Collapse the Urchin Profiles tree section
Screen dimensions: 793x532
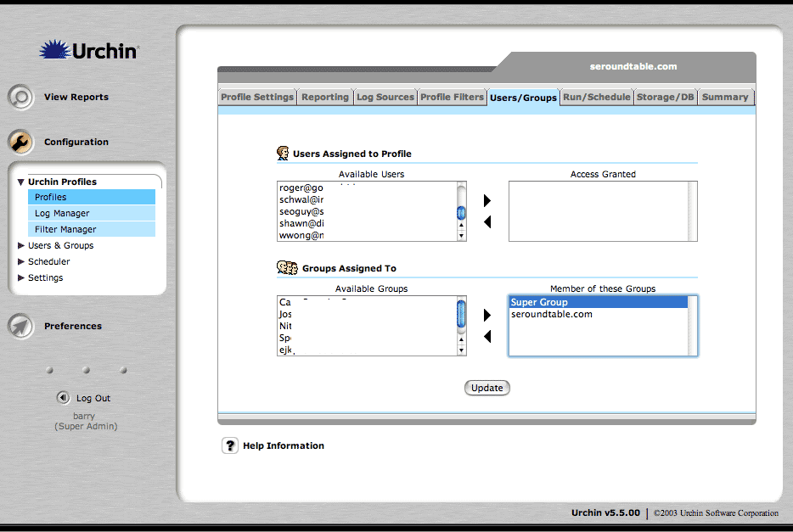pos(20,182)
